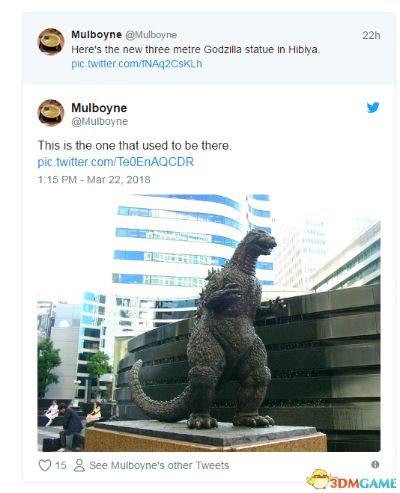Open link pic.twitter.com/Te0EnAQCDR
The height and width of the screenshot is (493, 400).
pyautogui.click(x=116, y=162)
